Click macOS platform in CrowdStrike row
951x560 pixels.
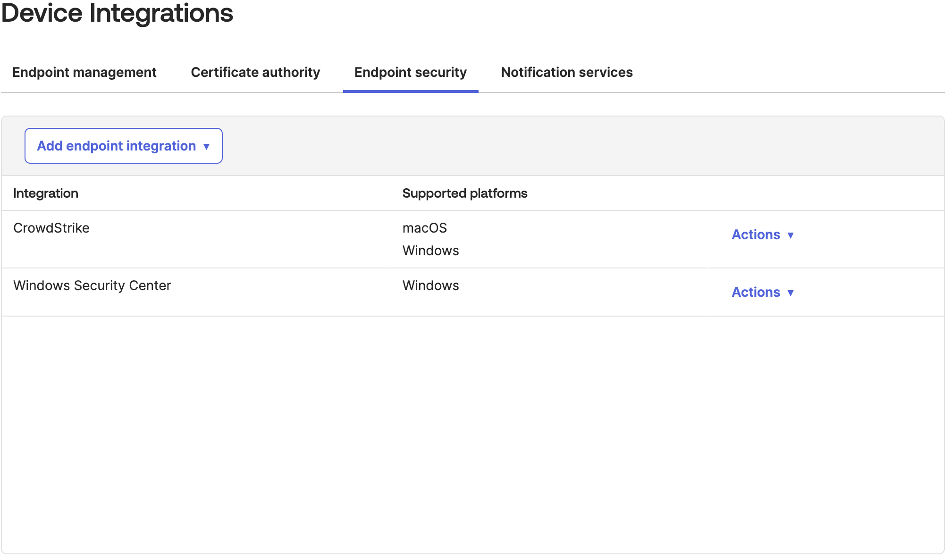pyautogui.click(x=424, y=228)
